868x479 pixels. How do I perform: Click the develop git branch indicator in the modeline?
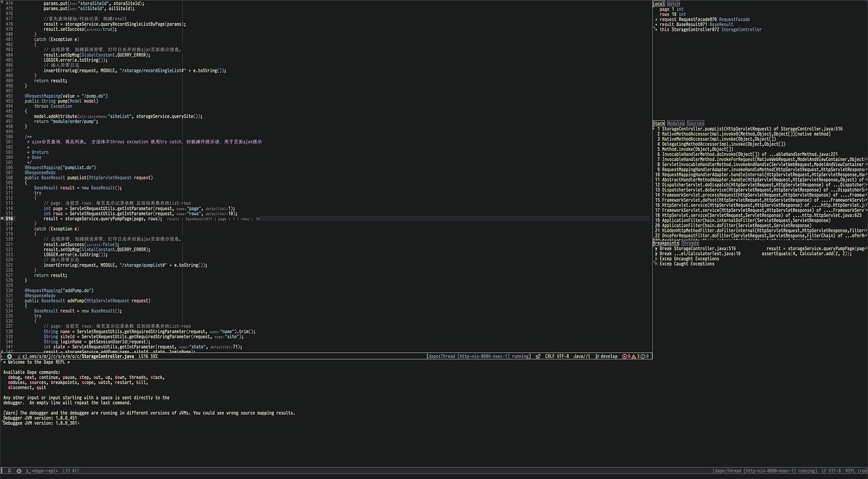point(606,356)
